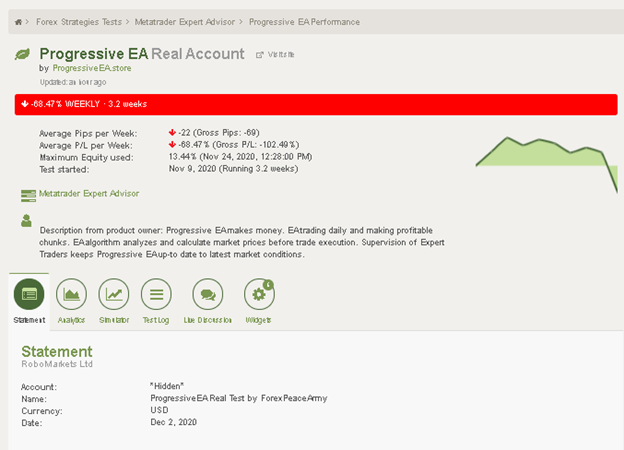The height and width of the screenshot is (450, 624).
Task: Click ProgressiveEA Real Test by ForexPeaceArmy name
Action: [x=239, y=398]
